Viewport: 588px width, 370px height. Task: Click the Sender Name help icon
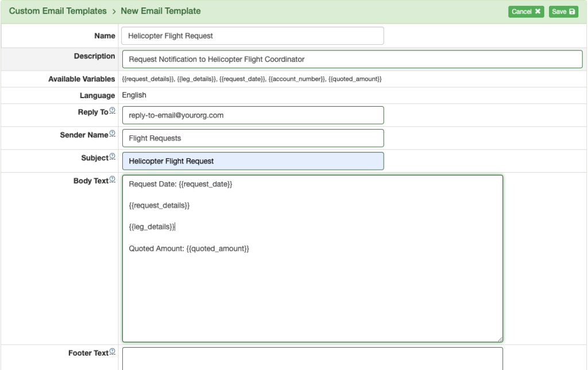tap(113, 134)
